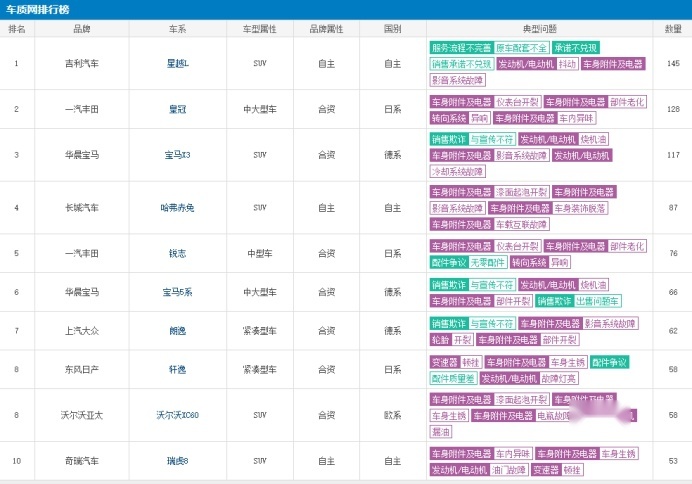Click the quantity value 76
The height and width of the screenshot is (484, 692).
673,253
